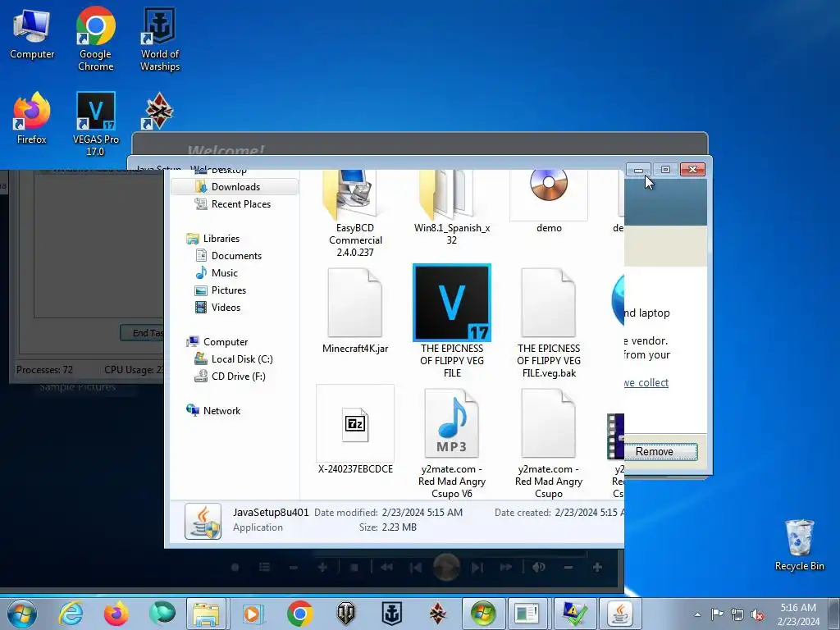Open Local Disk (C:) in sidebar
Screen dimensions: 840x630
(x=241, y=359)
